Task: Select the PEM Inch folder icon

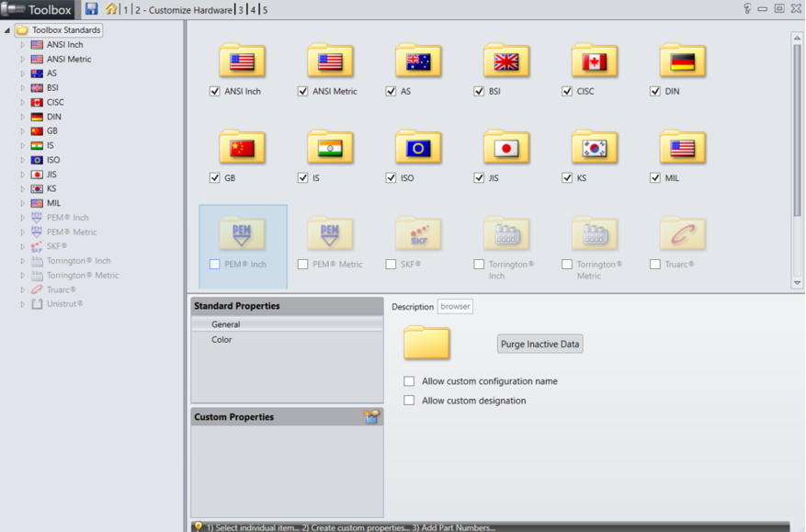Action: coord(242,235)
